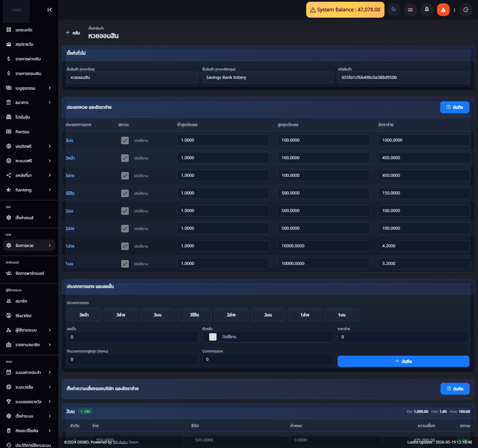Open the language flag selector
Image resolution: width=478 pixels, height=448 pixels.
410,10
